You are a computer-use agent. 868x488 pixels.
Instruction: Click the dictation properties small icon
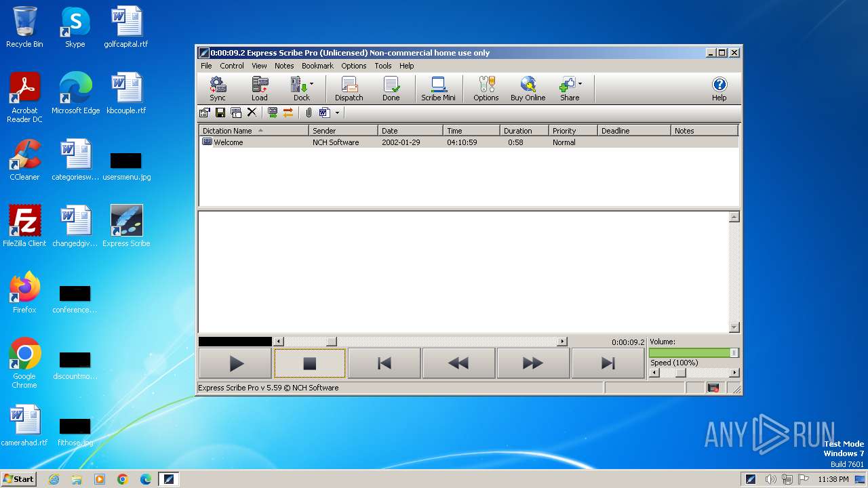pyautogui.click(x=204, y=113)
